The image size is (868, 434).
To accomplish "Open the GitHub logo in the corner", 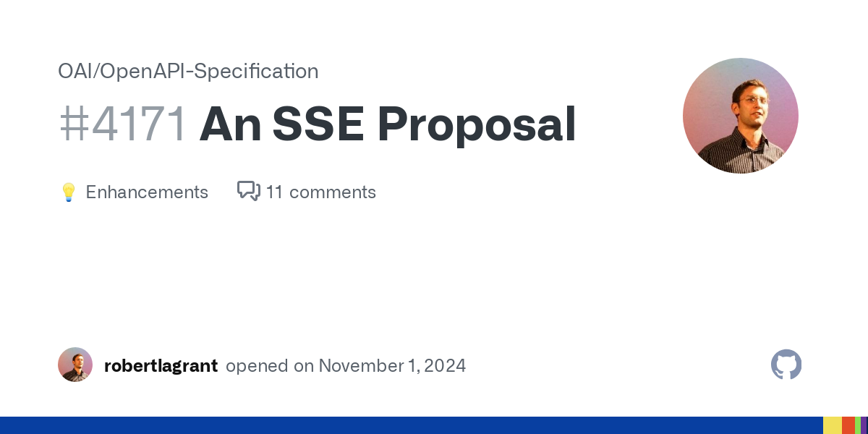I will pyautogui.click(x=786, y=365).
